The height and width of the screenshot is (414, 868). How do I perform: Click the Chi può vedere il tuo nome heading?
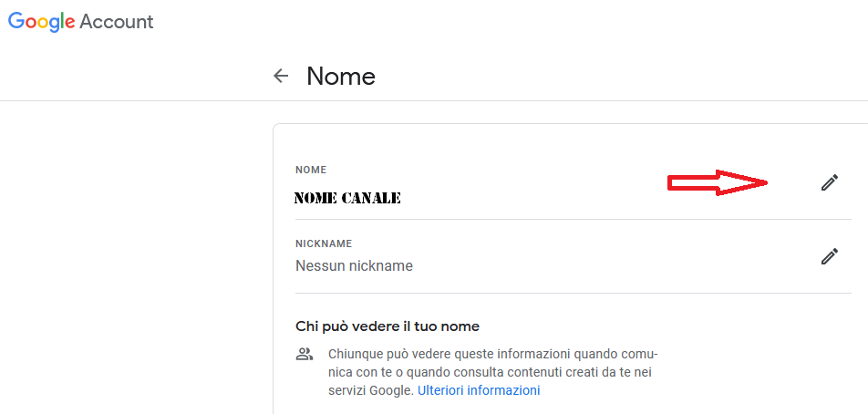387,326
